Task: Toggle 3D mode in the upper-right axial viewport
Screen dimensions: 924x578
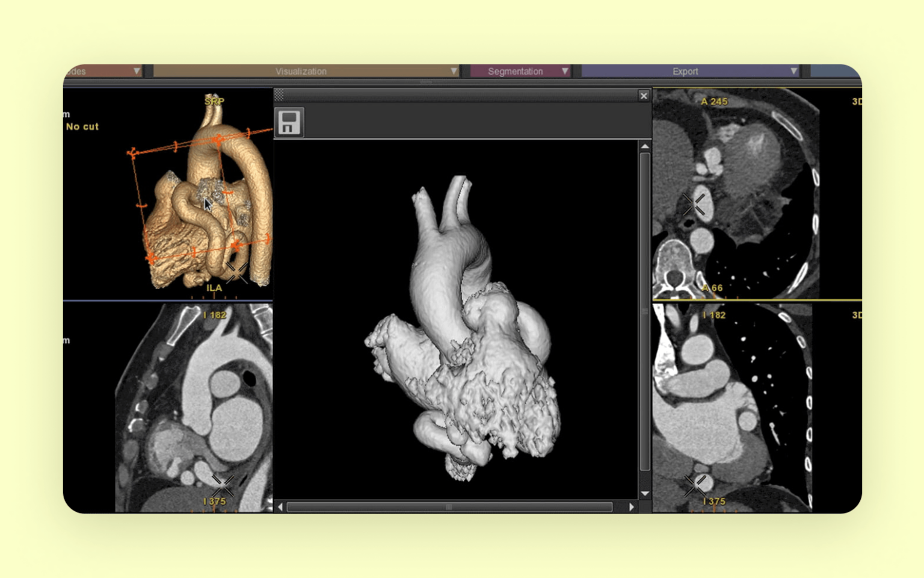Action: (x=858, y=101)
